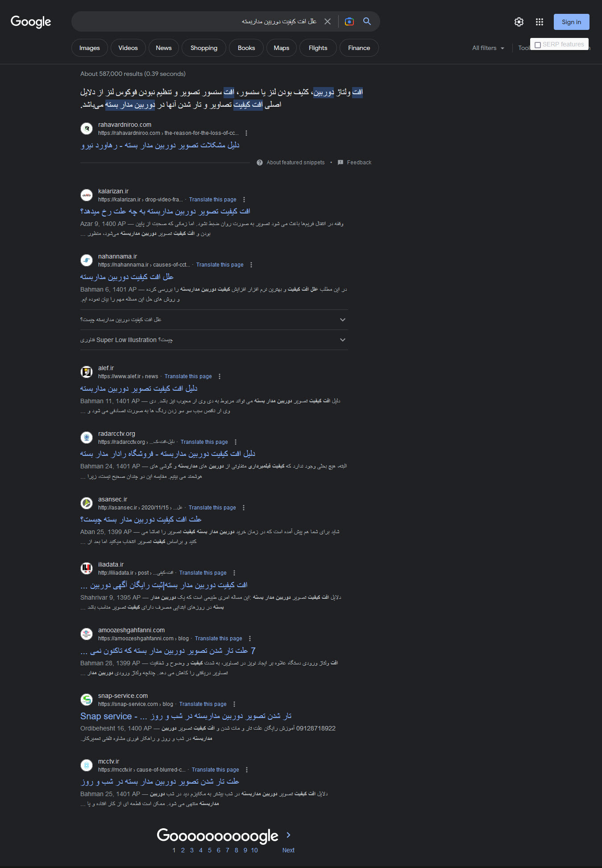Clear the search box with X icon
This screenshot has width=602, height=868.
click(x=328, y=21)
